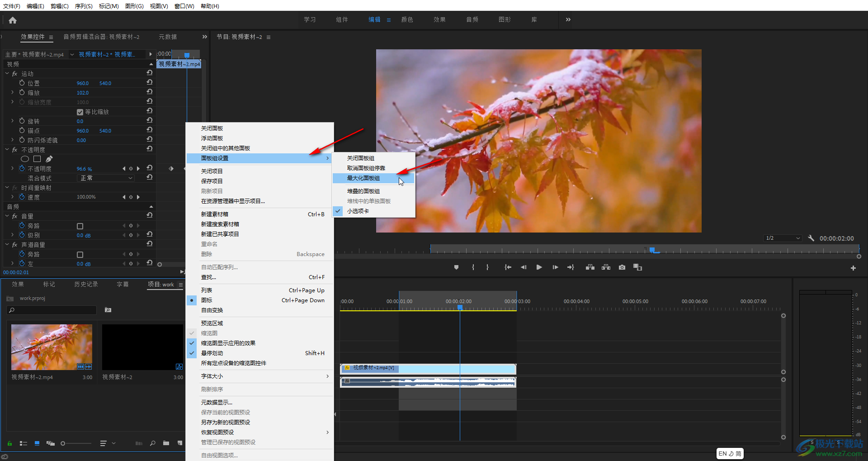Click the Find magnifier in project panel
This screenshot has height=461, width=868.
153,443
